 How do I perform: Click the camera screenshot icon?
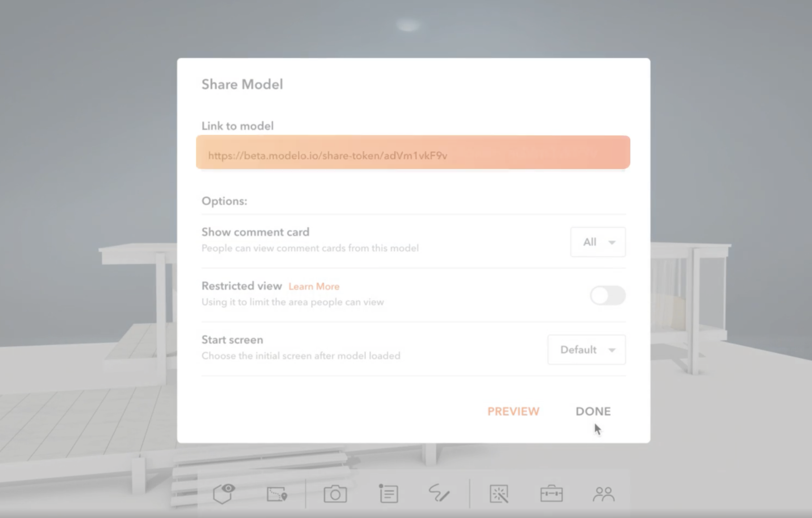pos(335,494)
